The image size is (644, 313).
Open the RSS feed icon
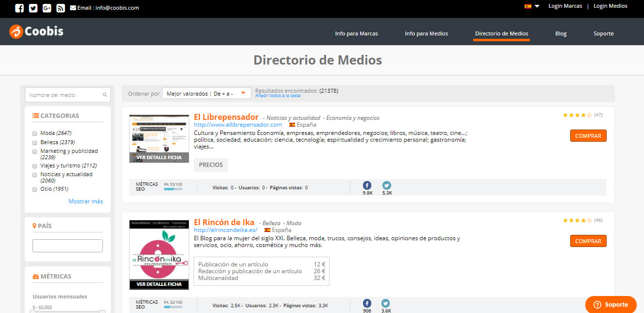click(x=61, y=8)
